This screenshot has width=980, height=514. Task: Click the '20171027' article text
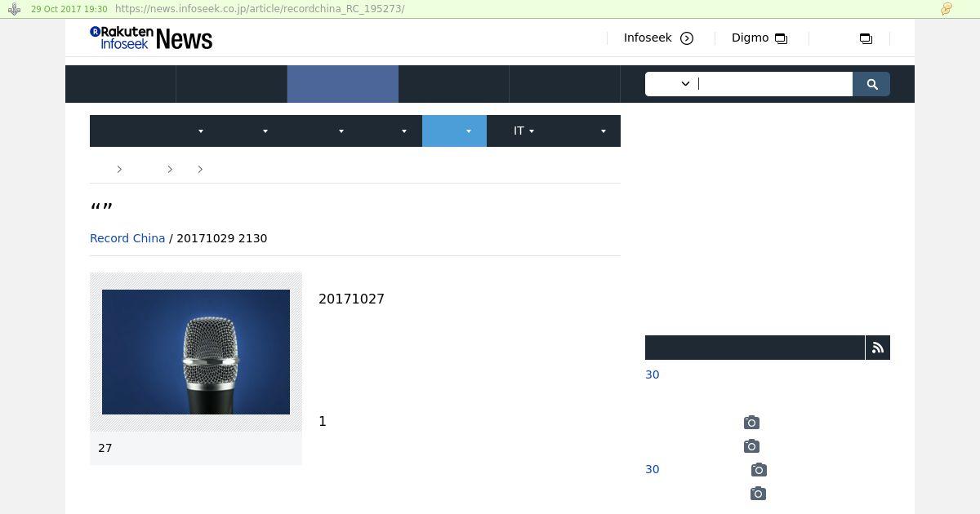[x=351, y=299]
